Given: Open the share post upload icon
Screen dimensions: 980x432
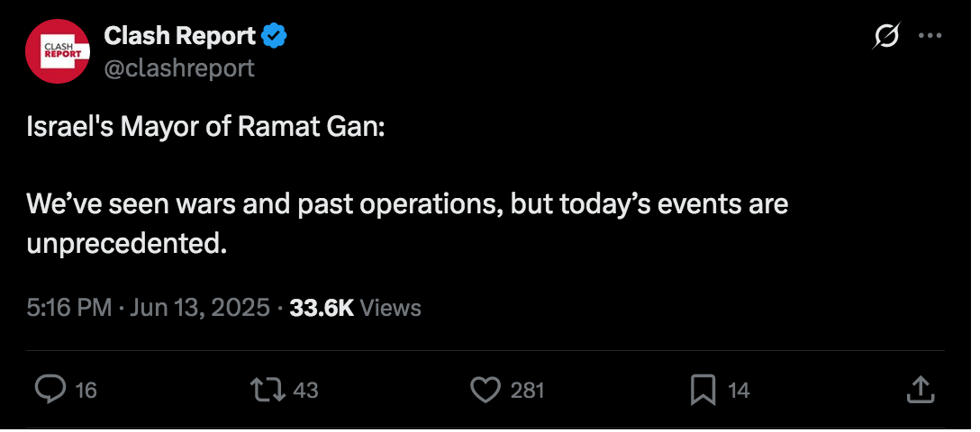Looking at the screenshot, I should pyautogui.click(x=921, y=390).
